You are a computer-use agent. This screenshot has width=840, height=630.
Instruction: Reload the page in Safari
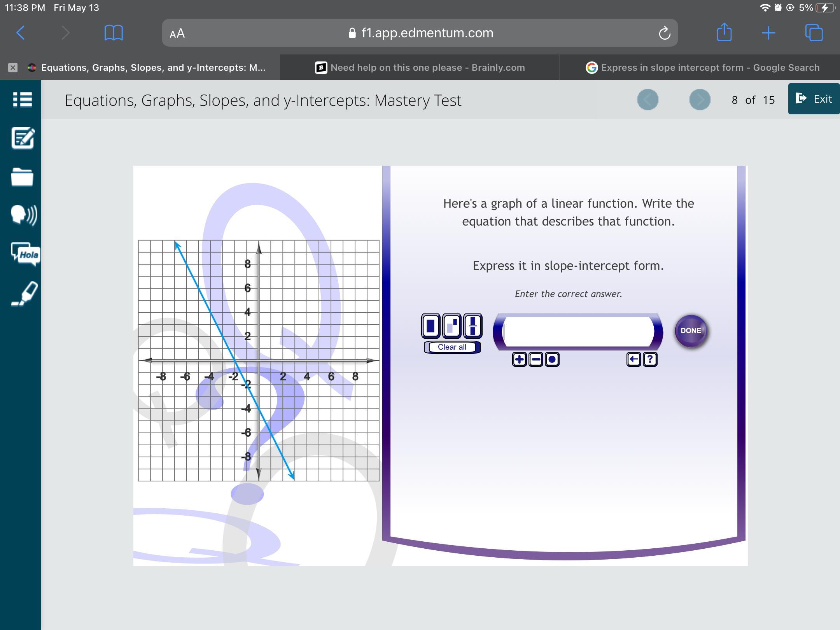[x=664, y=33]
